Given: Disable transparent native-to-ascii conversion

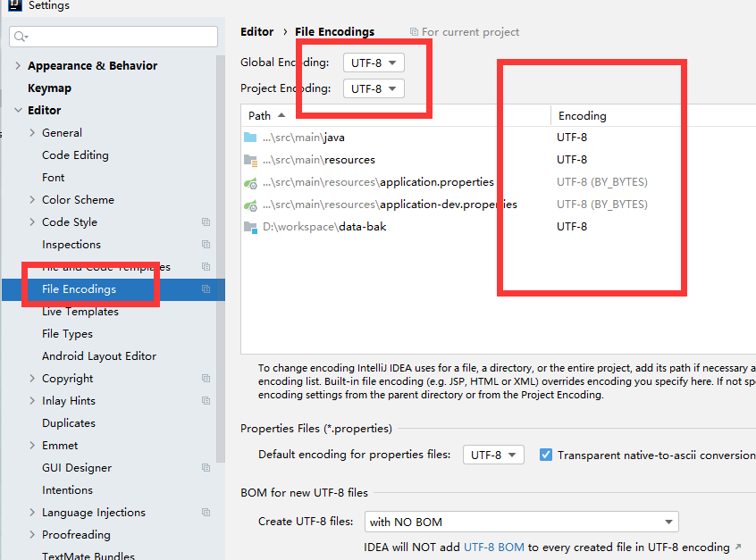Looking at the screenshot, I should pos(545,455).
